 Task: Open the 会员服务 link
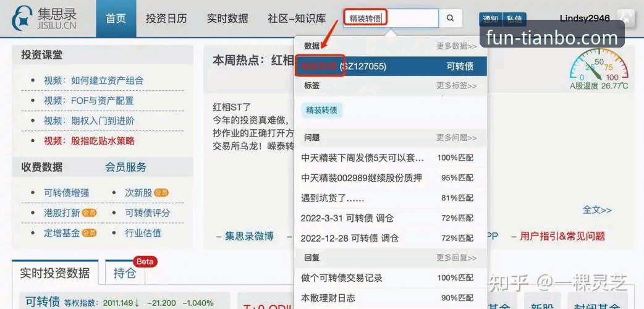tap(125, 167)
